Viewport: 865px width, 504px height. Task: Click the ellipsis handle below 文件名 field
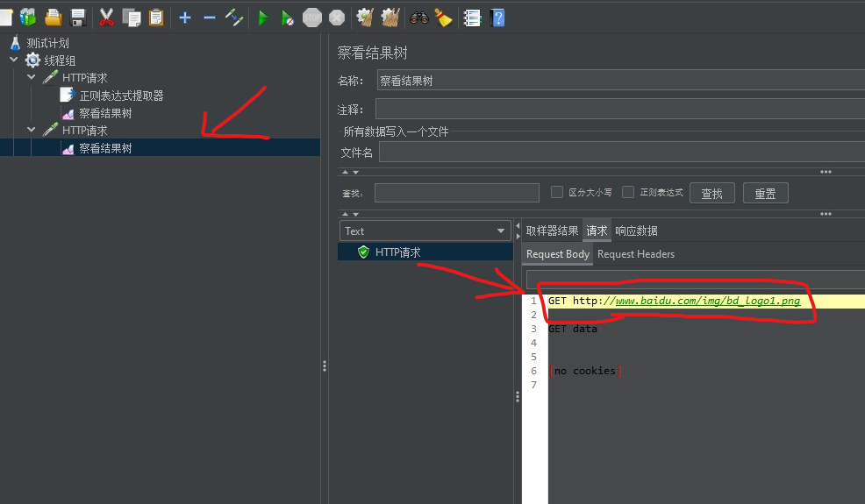[826, 172]
